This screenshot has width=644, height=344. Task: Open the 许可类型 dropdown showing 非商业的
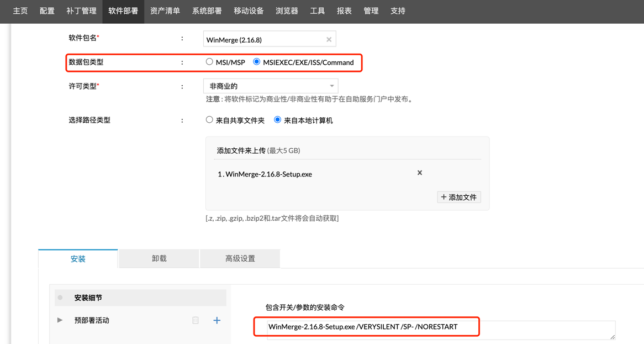pos(271,86)
